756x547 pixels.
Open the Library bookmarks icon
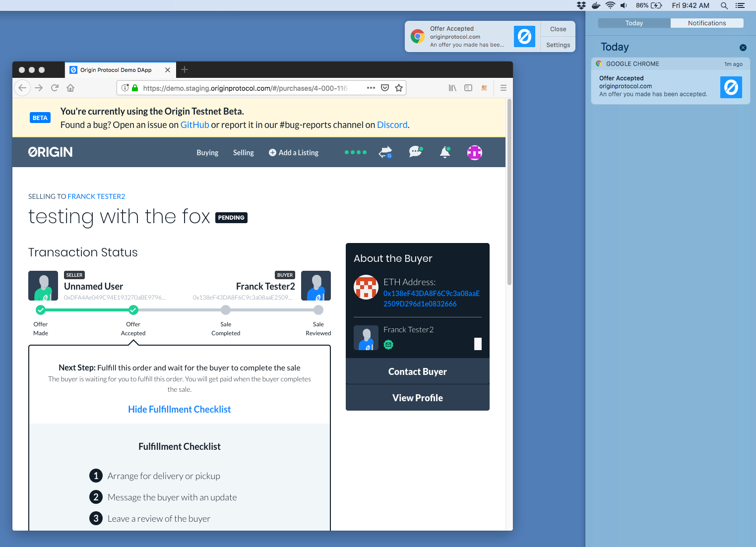click(x=452, y=88)
